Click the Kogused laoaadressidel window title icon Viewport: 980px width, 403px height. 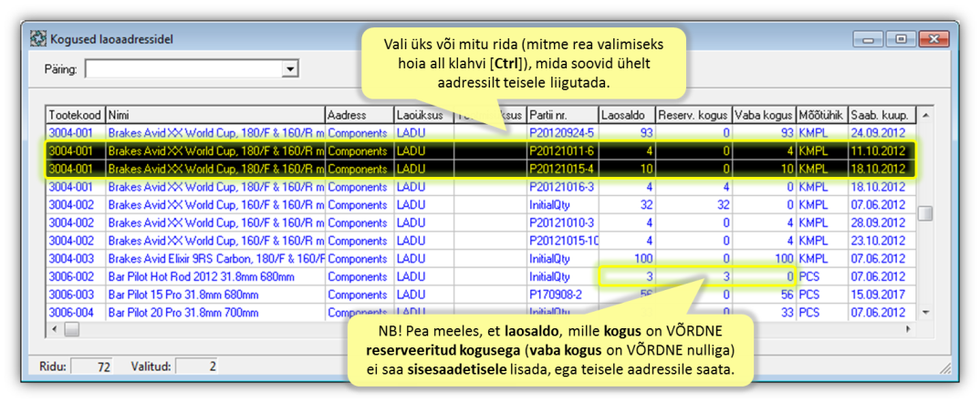click(x=38, y=38)
